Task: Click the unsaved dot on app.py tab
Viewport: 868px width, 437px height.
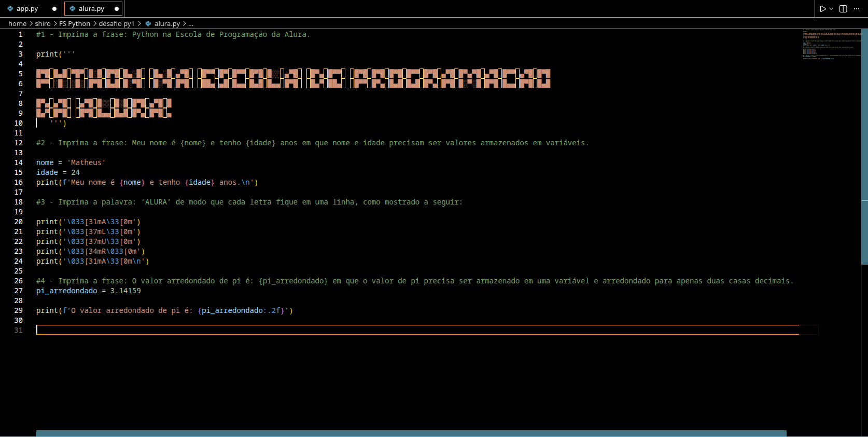Action: tap(54, 9)
